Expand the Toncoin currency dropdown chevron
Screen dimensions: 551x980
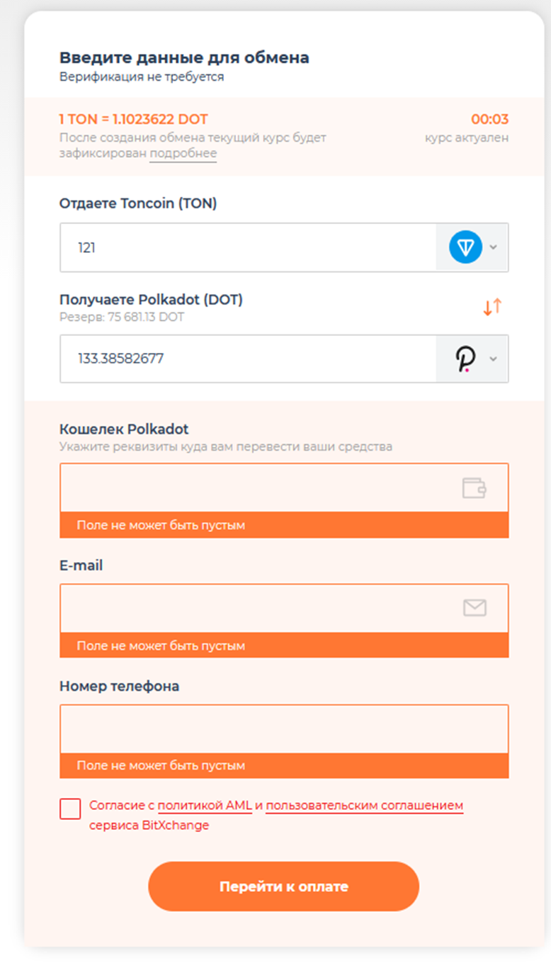[494, 247]
